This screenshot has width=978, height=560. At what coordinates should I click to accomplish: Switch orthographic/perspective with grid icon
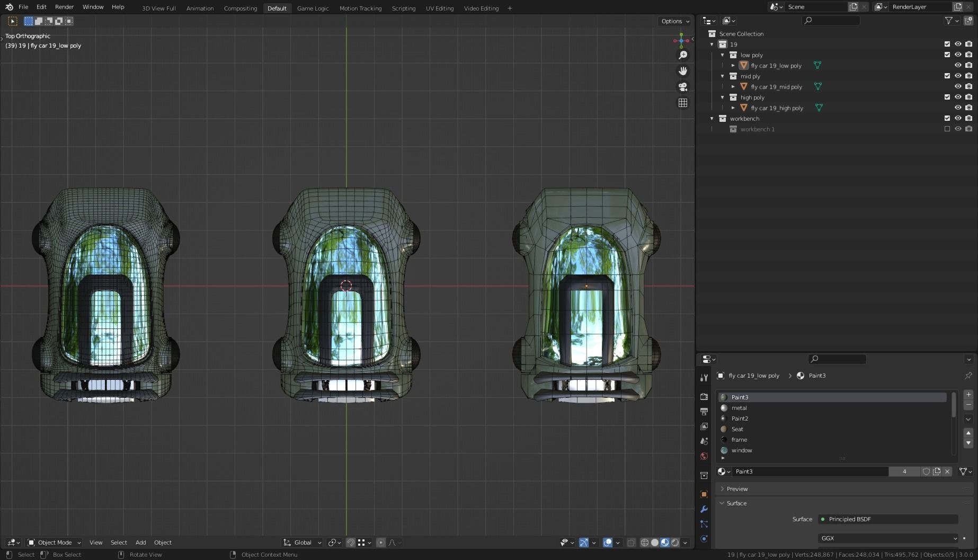[683, 103]
